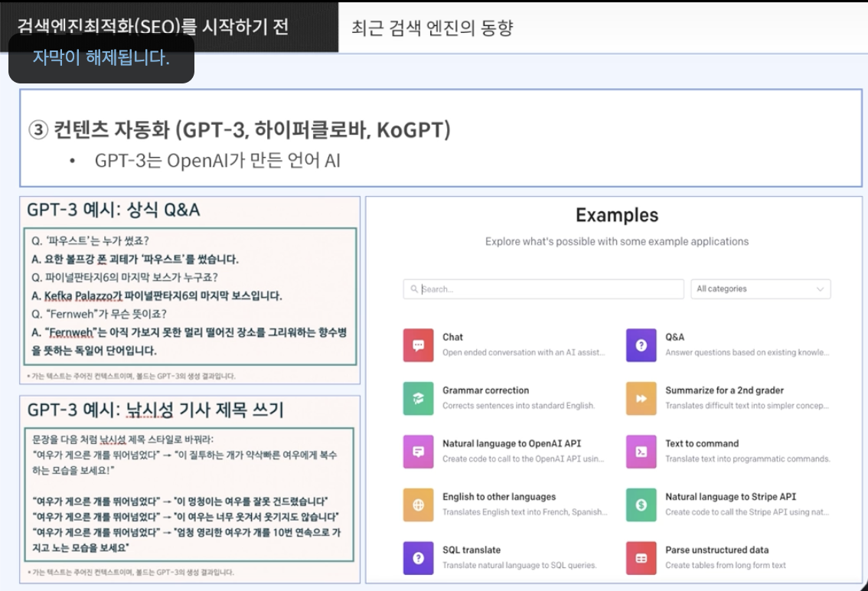Switch to the 최근 검색 엔진의 동향 tab
Image resolution: width=868 pixels, height=591 pixels.
[x=432, y=28]
